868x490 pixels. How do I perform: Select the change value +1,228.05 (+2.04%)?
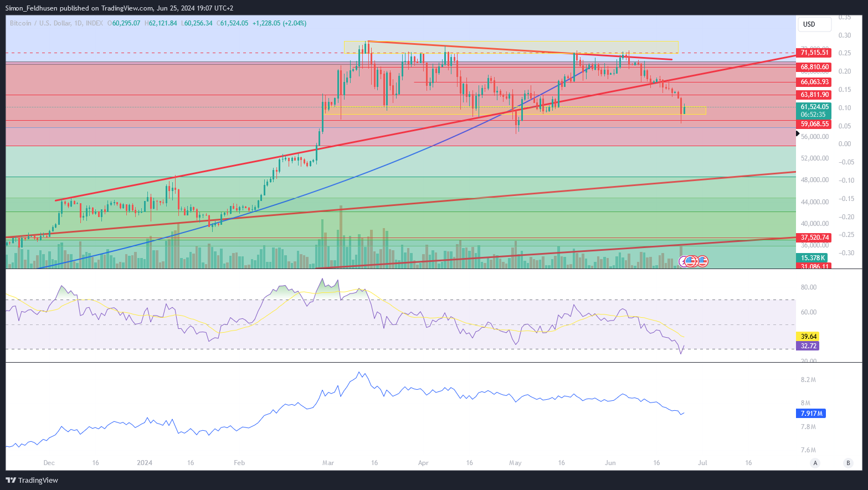280,23
